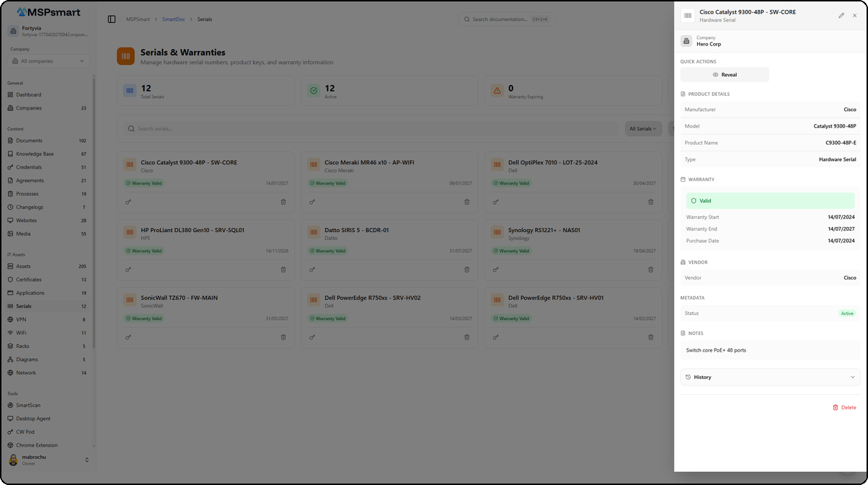Click key icon on Datto SIRIS 5 card
The height and width of the screenshot is (485, 868).
(x=312, y=270)
